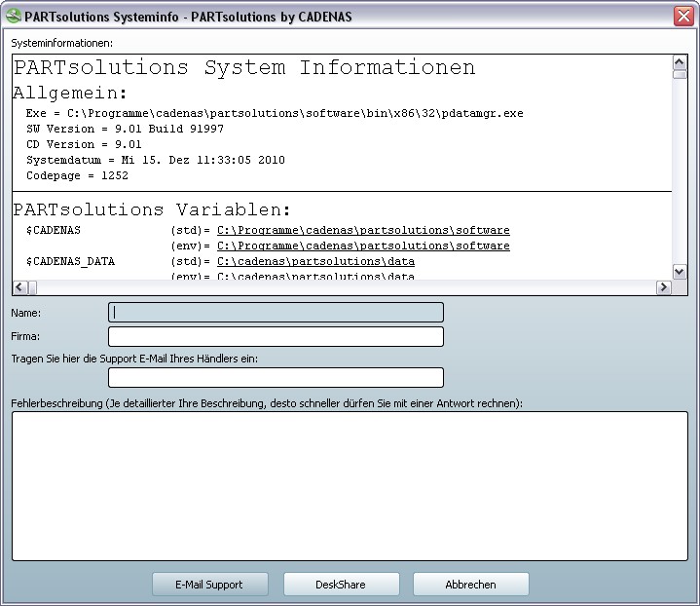Viewport: 700px width, 606px height.
Task: Click the system info scroll down arrow
Action: pos(679,272)
